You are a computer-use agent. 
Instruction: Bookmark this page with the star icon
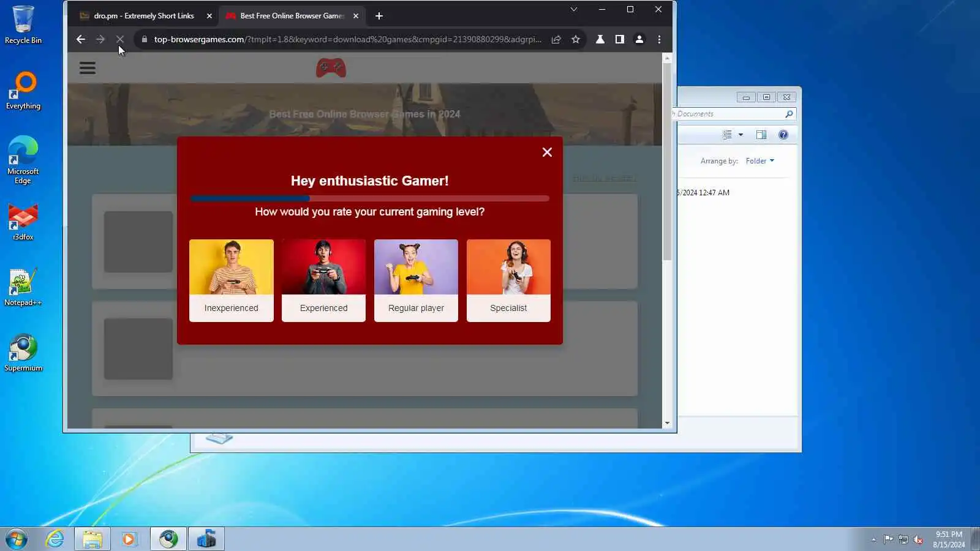click(576, 39)
